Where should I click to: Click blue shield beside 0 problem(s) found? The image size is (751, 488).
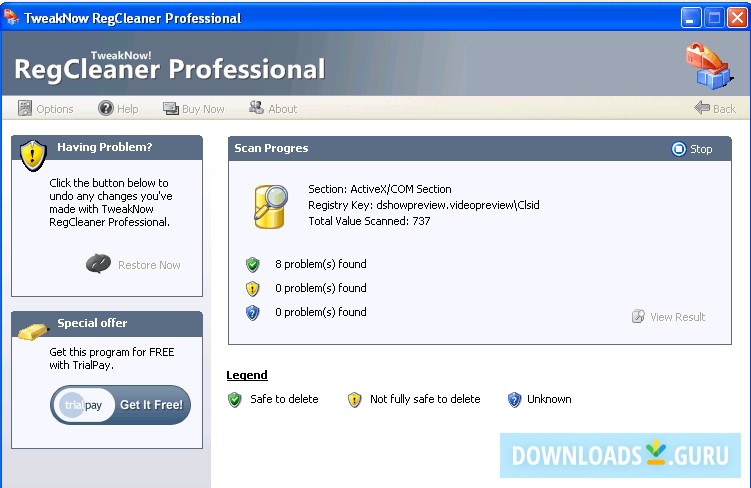pos(252,312)
